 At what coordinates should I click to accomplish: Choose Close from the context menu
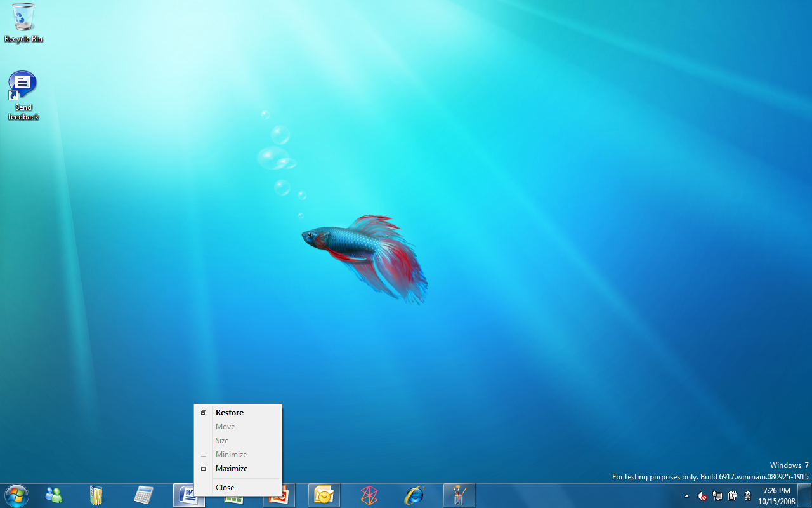pyautogui.click(x=225, y=488)
